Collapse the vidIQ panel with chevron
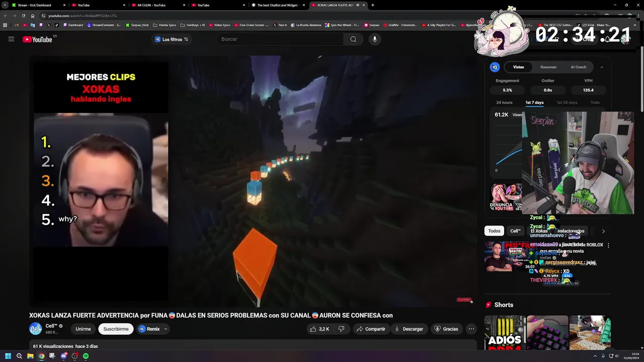 click(x=601, y=67)
